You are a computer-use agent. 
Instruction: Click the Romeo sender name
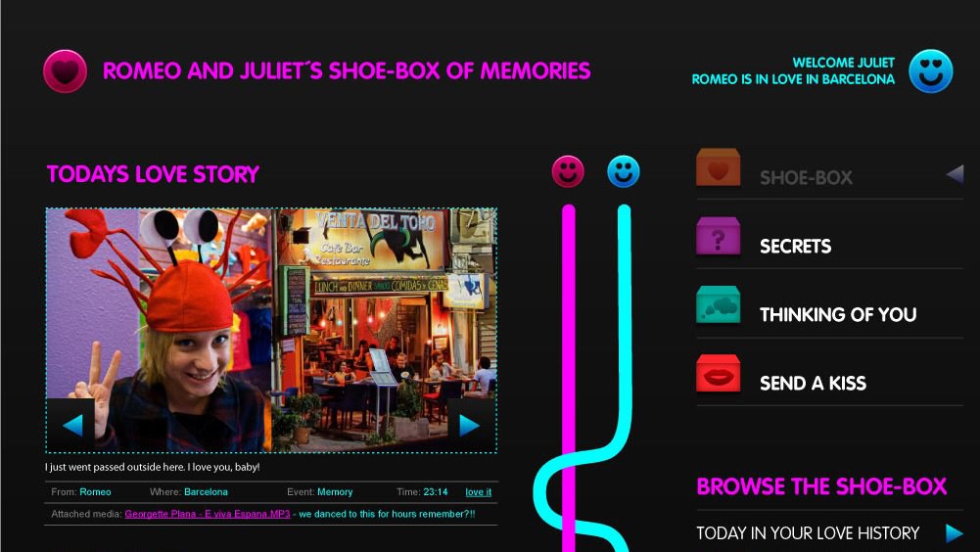pyautogui.click(x=95, y=492)
